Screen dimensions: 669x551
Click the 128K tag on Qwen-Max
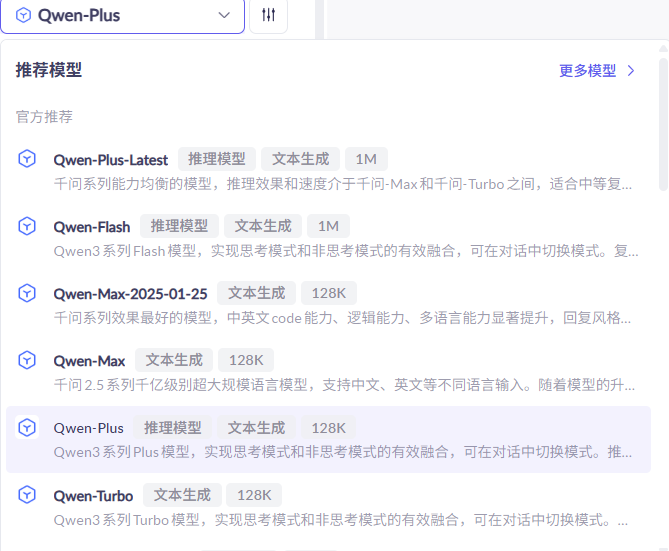pyautogui.click(x=246, y=360)
